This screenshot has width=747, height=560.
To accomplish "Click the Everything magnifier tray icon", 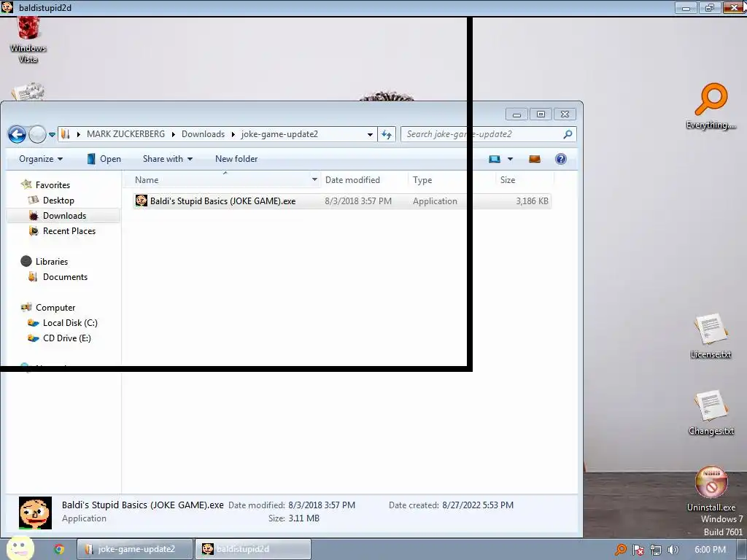I will pos(621,550).
